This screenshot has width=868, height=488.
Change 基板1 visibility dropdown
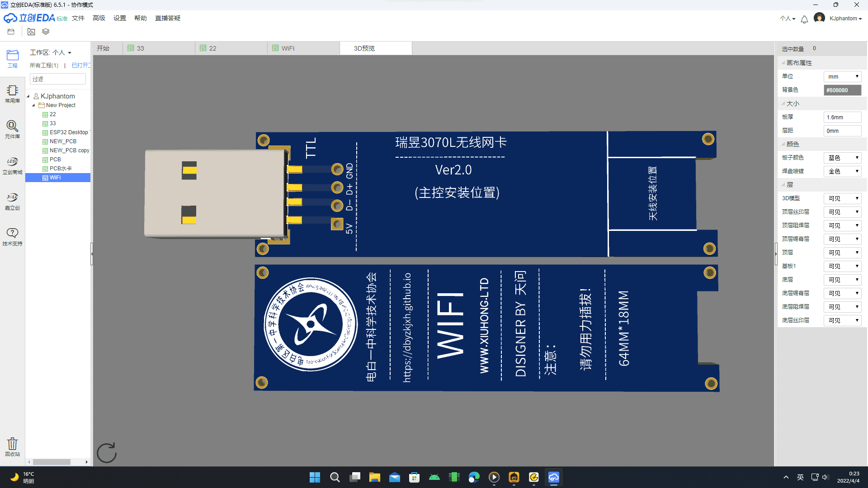(842, 267)
